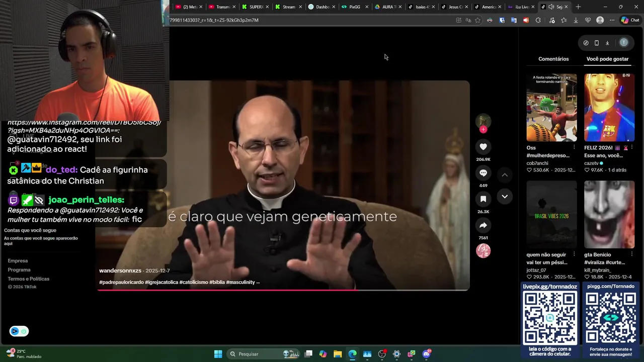Favorite this page with the star icon
The height and width of the screenshot is (362, 644).
pyautogui.click(x=477, y=20)
